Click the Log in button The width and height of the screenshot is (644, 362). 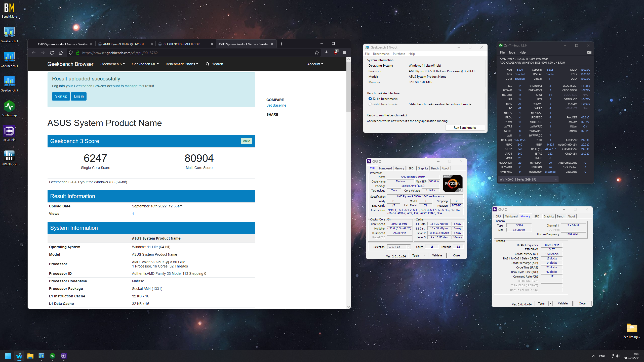pos(79,96)
